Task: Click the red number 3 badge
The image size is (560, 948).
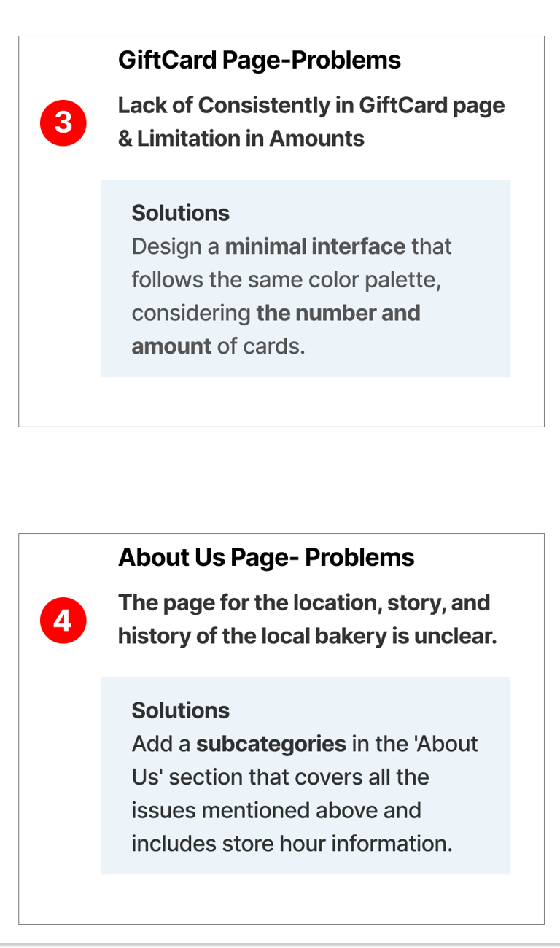Action: [x=63, y=123]
